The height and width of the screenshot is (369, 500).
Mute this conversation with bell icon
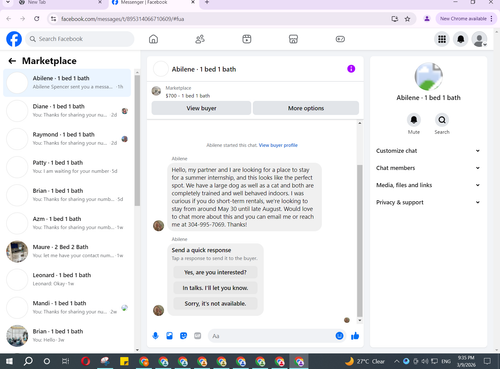(414, 120)
